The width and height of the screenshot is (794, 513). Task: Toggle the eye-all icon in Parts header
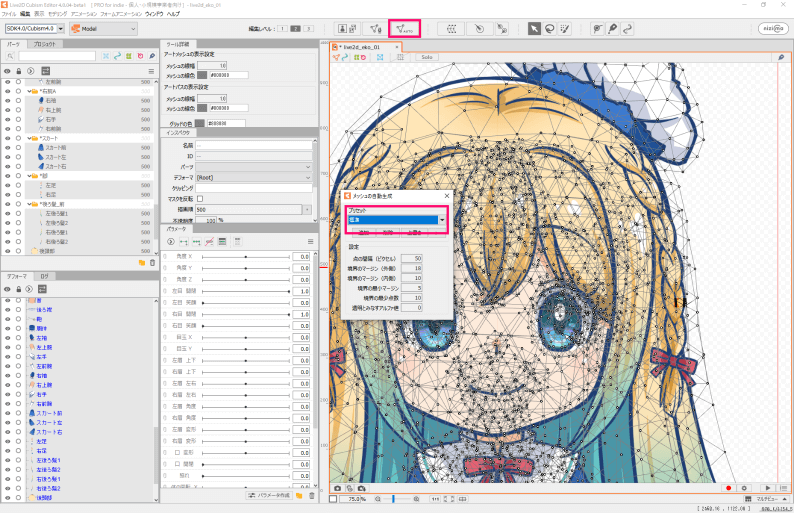[7, 71]
